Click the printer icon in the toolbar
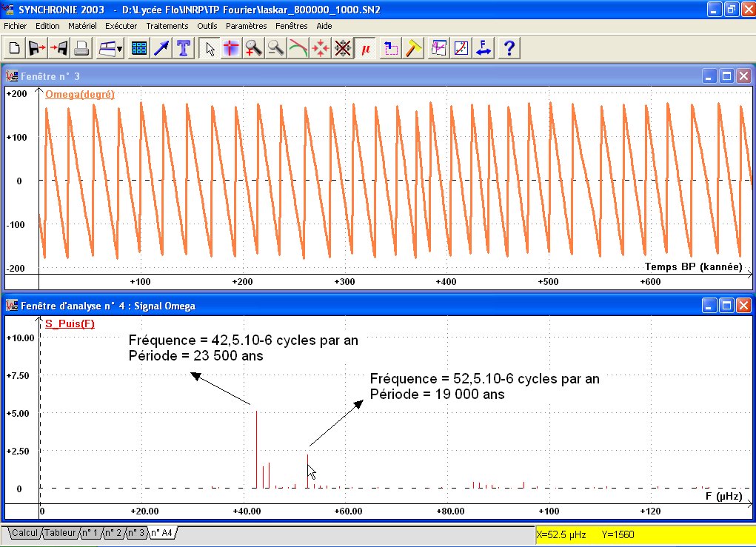This screenshot has width=756, height=547. click(x=81, y=49)
